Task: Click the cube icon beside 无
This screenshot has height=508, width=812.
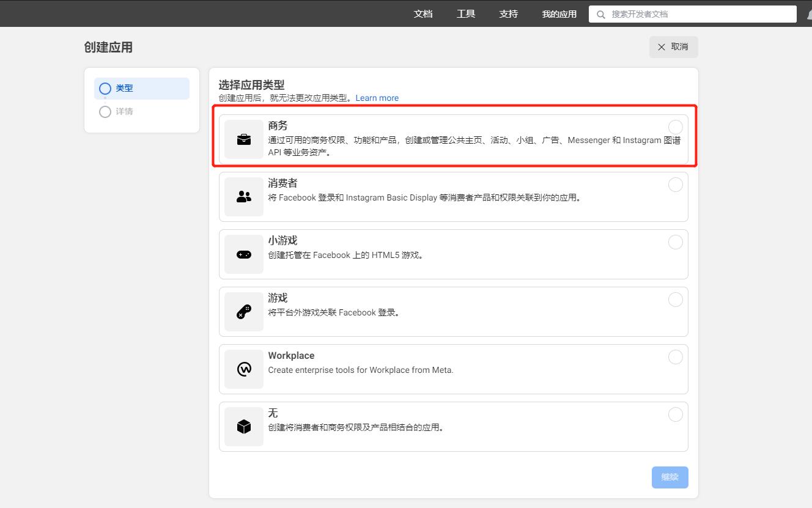Action: [243, 427]
